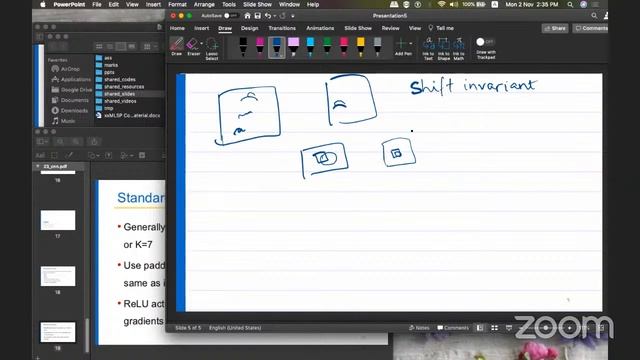Screen dimensions: 640x360
Task: Open the shared_codes folder in Finder
Action: [x=120, y=80]
